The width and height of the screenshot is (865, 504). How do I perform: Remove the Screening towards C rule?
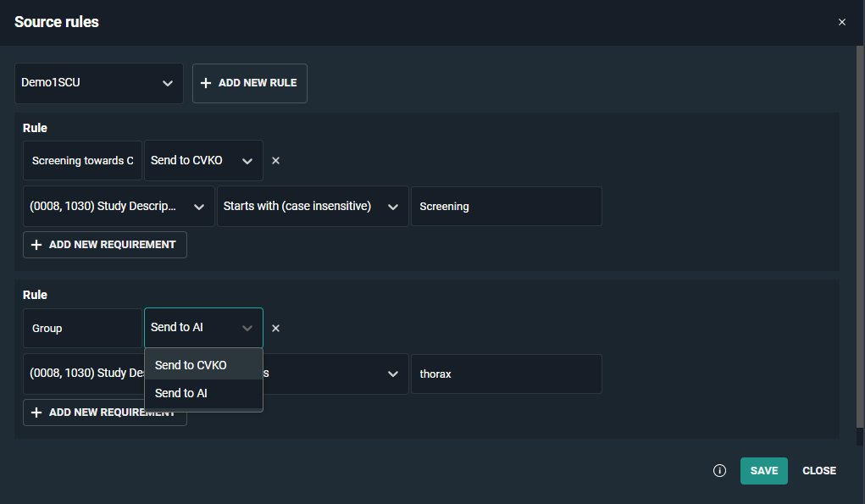coord(275,161)
